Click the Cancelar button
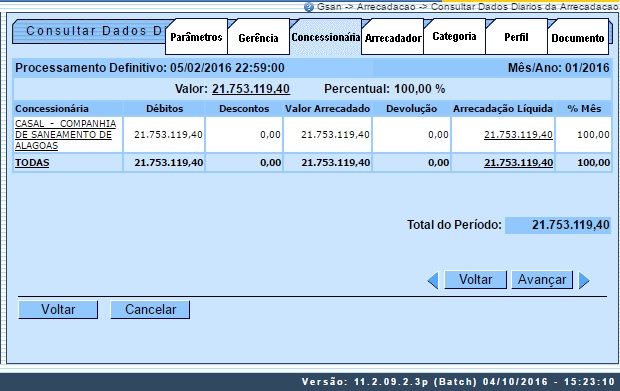This screenshot has width=620, height=391. pyautogui.click(x=150, y=310)
